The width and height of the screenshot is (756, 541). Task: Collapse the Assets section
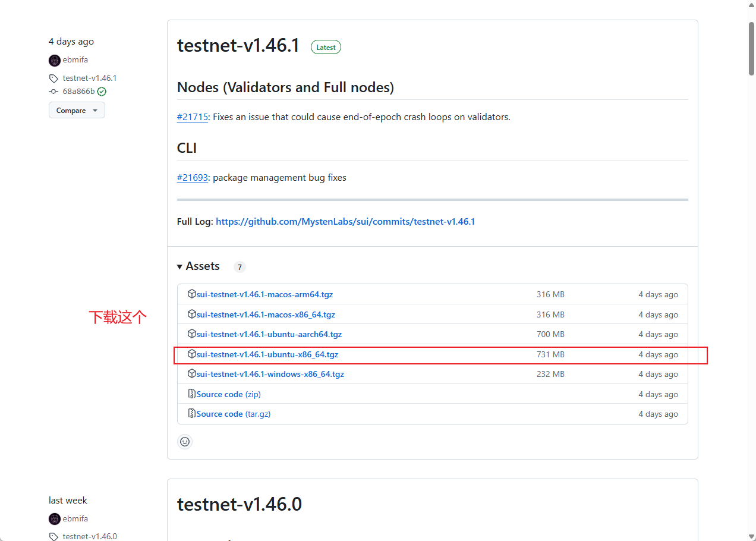(x=199, y=266)
